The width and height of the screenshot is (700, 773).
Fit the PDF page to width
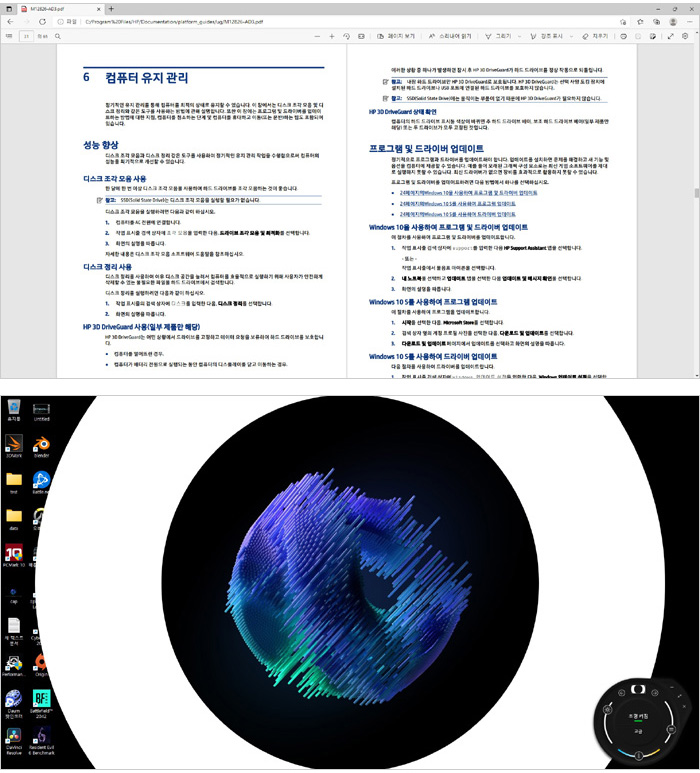(361, 36)
